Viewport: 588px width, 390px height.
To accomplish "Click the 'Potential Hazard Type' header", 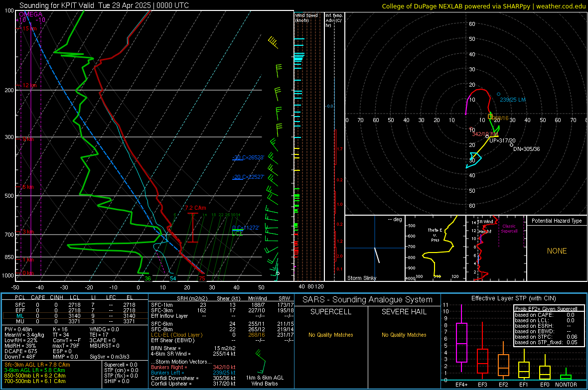I will [557, 221].
